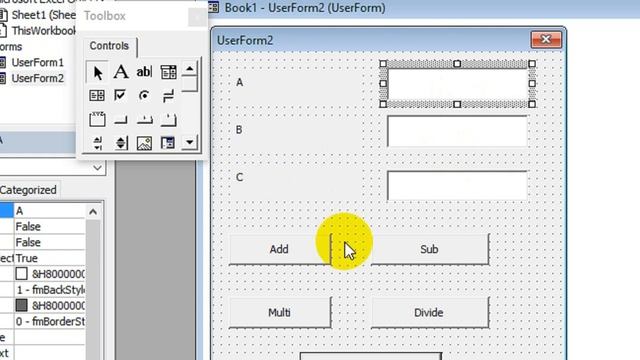This screenshot has width=640, height=360.
Task: Select the ComboBox control in Toolbox
Action: [x=168, y=72]
